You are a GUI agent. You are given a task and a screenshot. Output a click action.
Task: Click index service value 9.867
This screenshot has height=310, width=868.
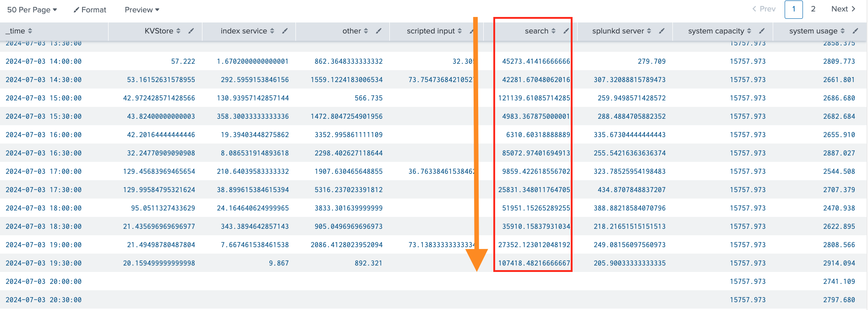point(279,263)
